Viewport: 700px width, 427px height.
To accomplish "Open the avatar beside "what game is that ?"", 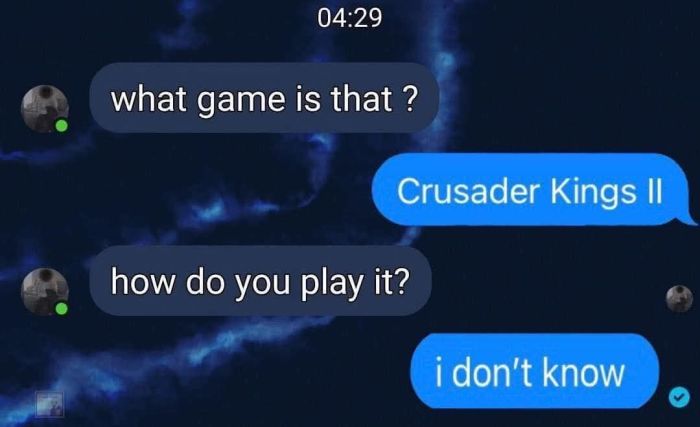I will coord(45,109).
